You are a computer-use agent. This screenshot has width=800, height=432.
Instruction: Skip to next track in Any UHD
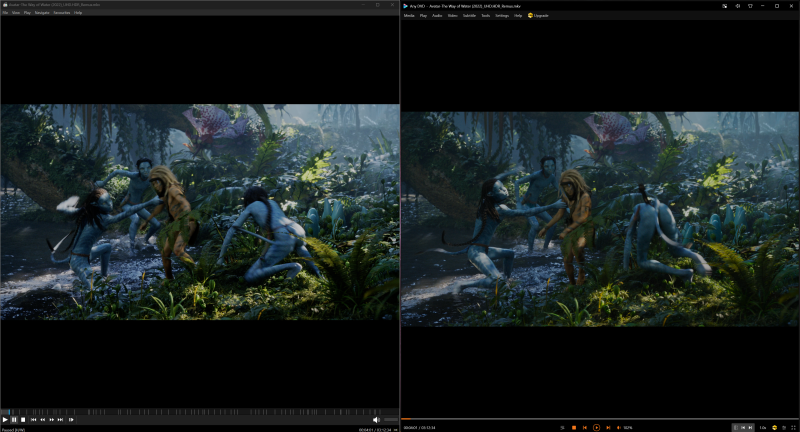(607, 427)
